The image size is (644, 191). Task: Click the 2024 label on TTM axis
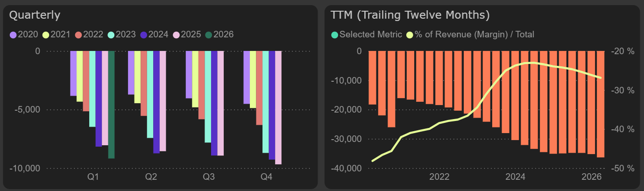[x=515, y=177]
